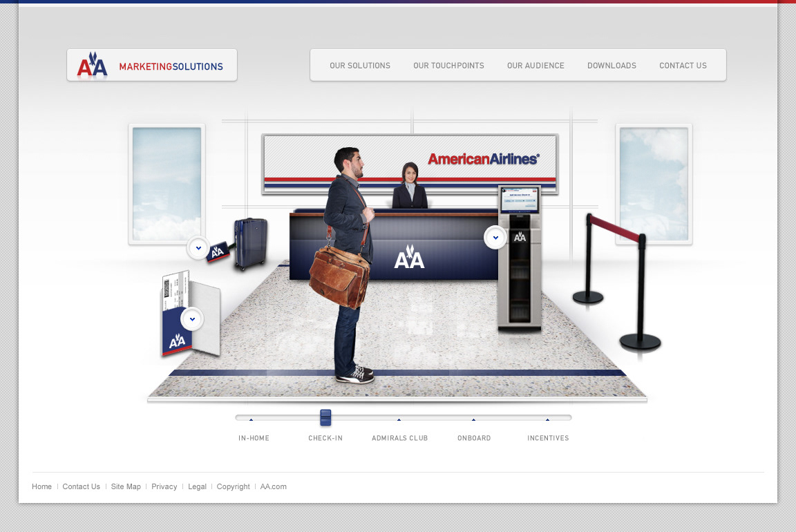Visit the AA.com footer link
Viewport: 796px width, 532px height.
[273, 486]
